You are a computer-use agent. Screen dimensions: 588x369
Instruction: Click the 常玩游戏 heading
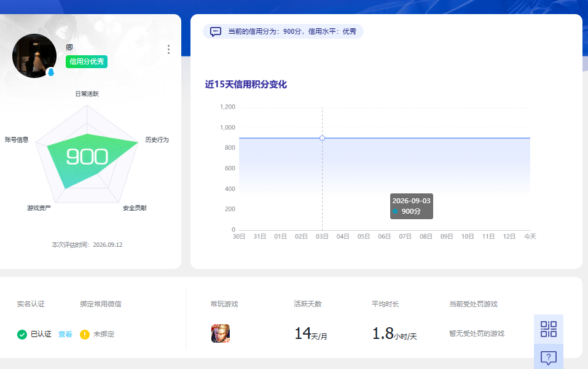[224, 304]
